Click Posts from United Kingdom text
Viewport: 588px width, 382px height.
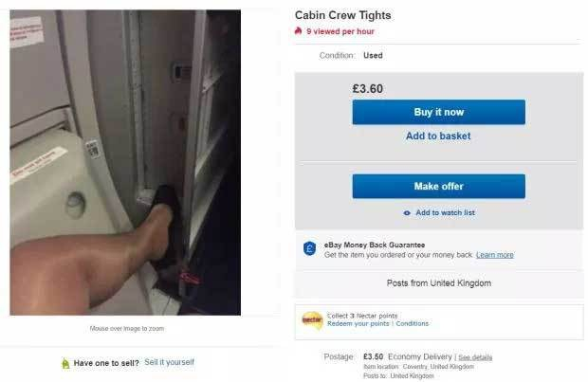(439, 283)
